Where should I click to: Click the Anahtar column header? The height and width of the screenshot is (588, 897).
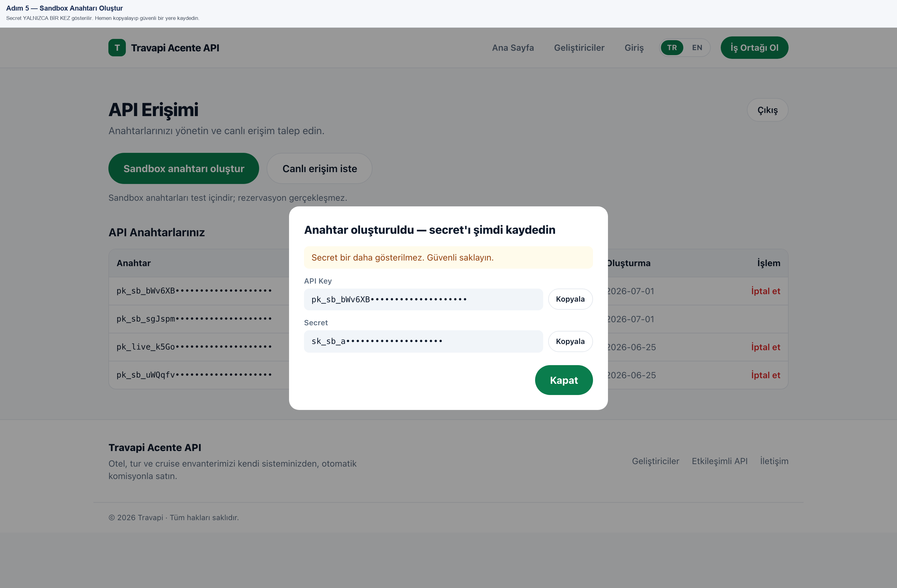133,263
